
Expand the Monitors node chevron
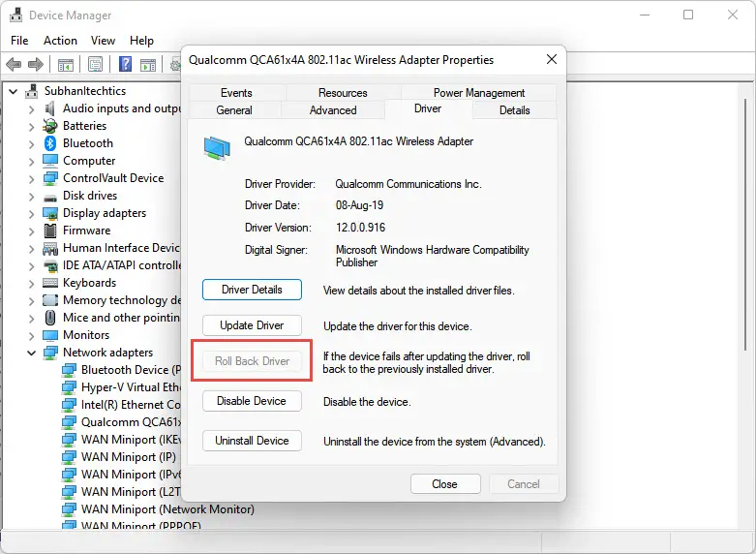pos(31,335)
